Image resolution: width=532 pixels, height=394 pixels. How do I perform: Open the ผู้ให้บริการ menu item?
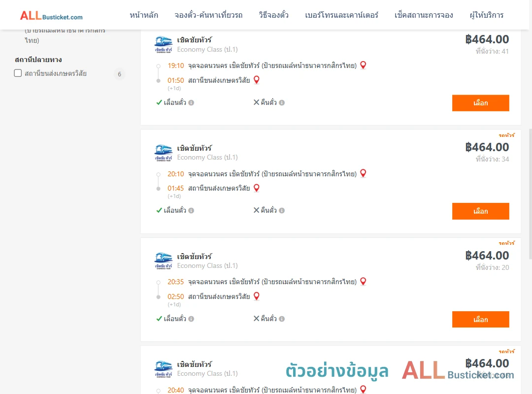(x=486, y=15)
